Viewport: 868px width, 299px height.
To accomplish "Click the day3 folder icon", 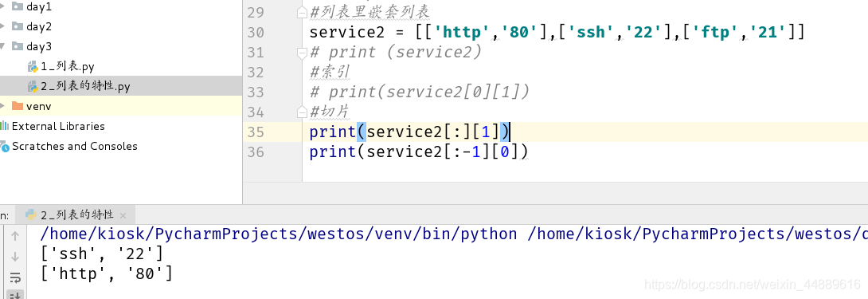I will pos(18,46).
